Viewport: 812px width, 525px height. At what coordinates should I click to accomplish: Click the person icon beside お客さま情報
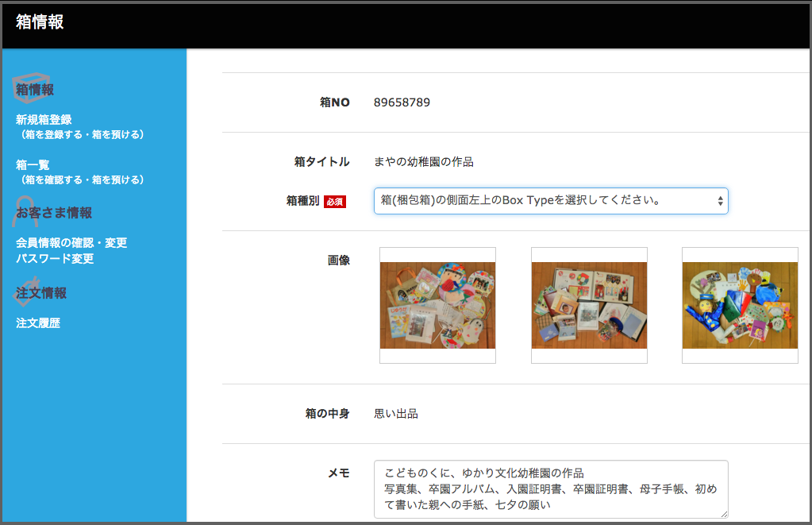[25, 211]
